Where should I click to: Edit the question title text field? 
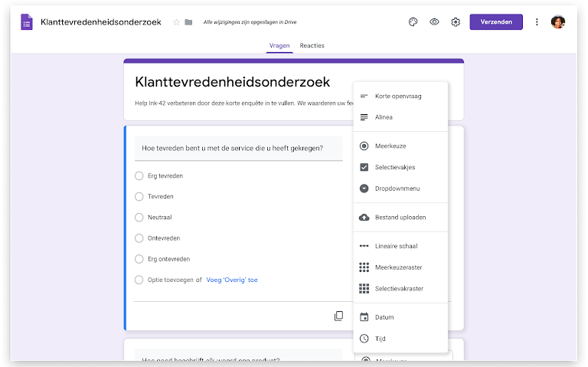237,148
